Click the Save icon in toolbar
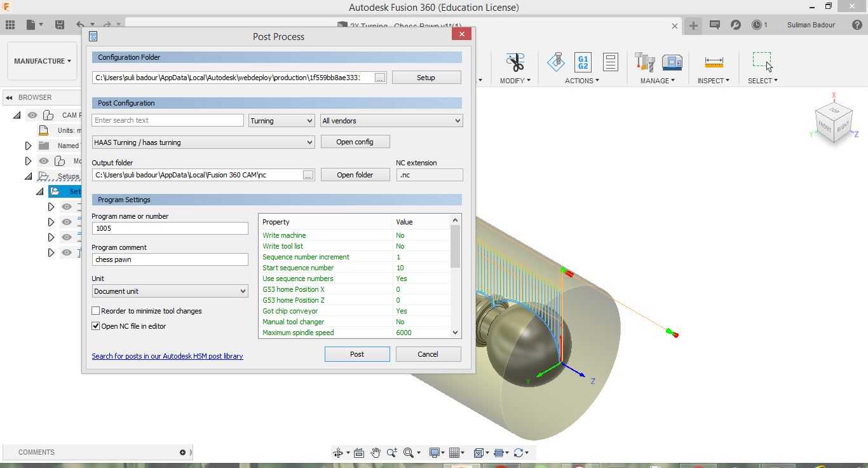 (60, 25)
